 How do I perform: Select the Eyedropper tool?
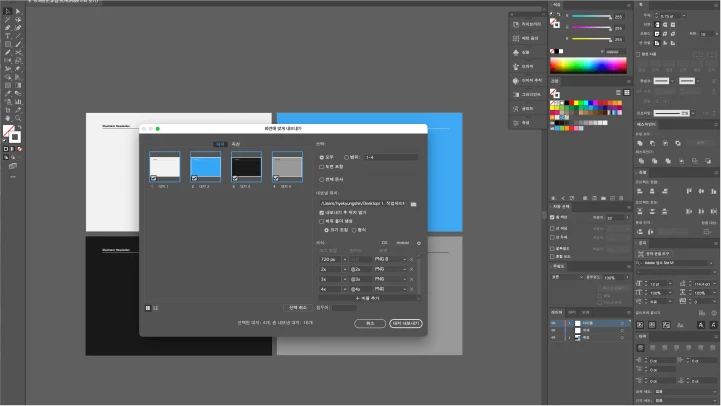[8, 94]
